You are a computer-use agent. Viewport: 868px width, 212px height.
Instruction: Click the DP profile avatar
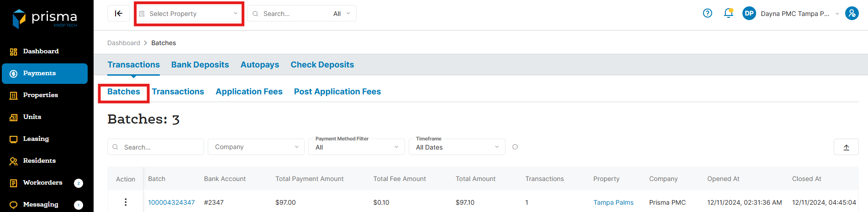(749, 14)
